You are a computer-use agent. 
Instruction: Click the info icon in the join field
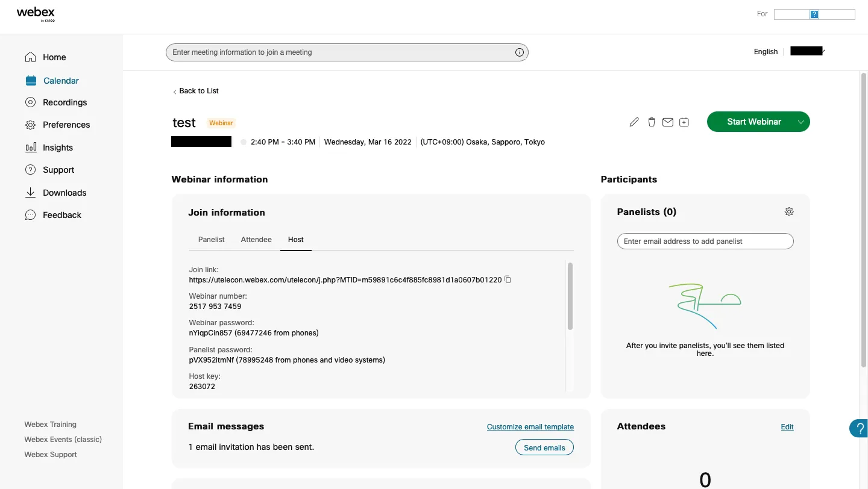click(519, 52)
